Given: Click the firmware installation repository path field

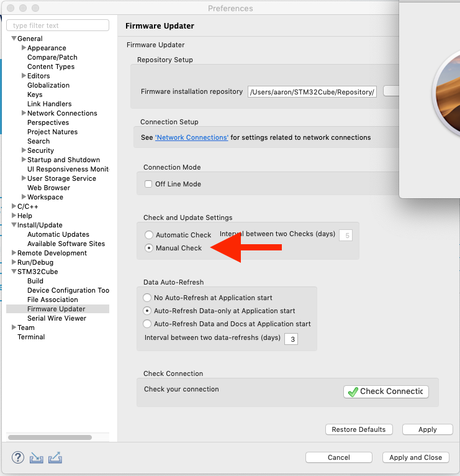Looking at the screenshot, I should click(312, 92).
